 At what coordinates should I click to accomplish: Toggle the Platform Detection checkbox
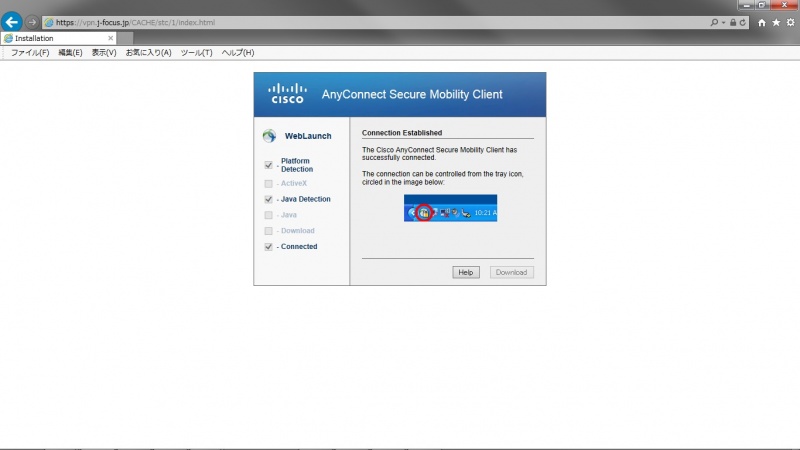click(x=268, y=165)
